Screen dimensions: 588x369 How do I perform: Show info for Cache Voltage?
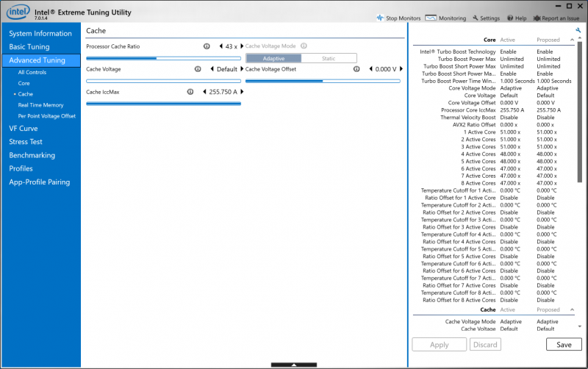coord(198,69)
